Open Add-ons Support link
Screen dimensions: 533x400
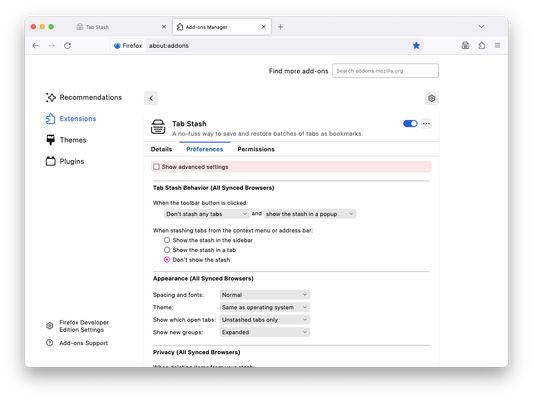point(77,343)
